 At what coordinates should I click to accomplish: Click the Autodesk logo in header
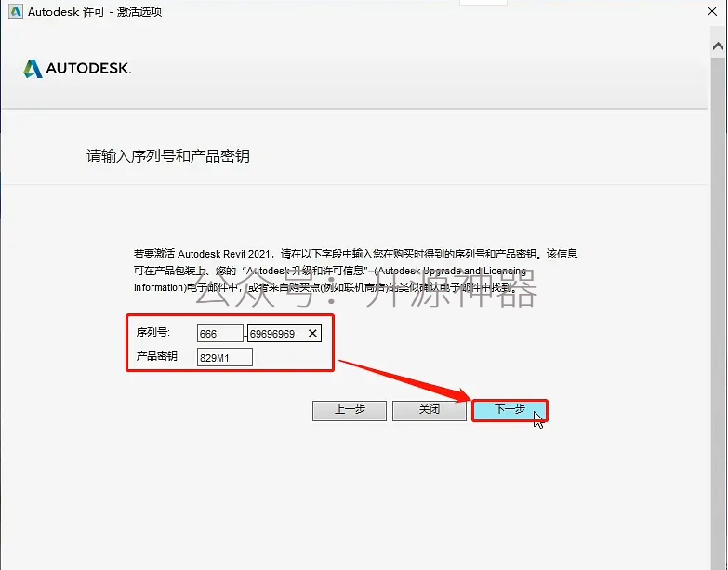coord(77,68)
